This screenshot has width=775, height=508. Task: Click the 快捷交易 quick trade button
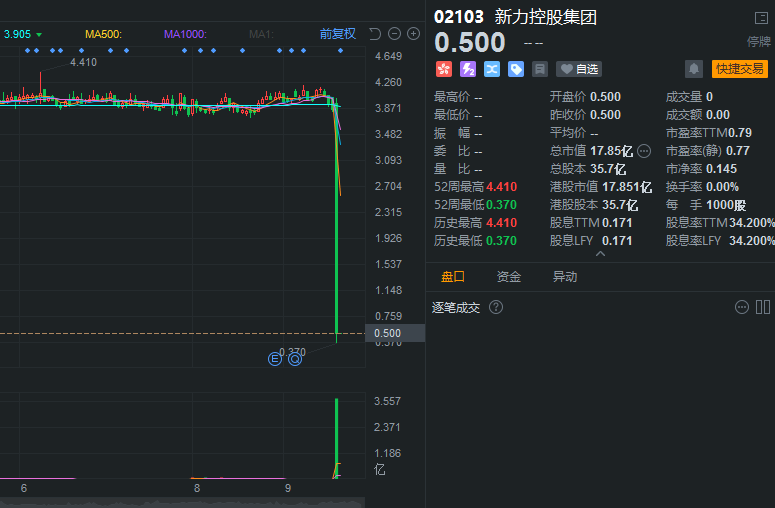[x=740, y=69]
